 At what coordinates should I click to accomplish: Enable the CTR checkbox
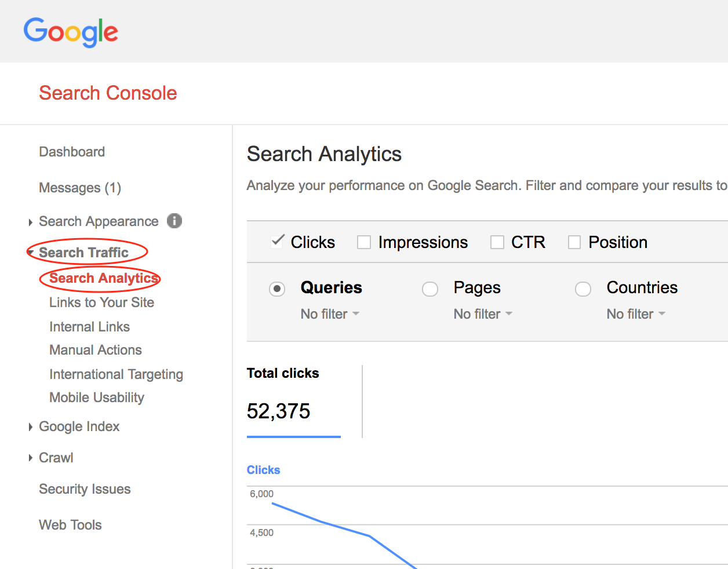497,242
